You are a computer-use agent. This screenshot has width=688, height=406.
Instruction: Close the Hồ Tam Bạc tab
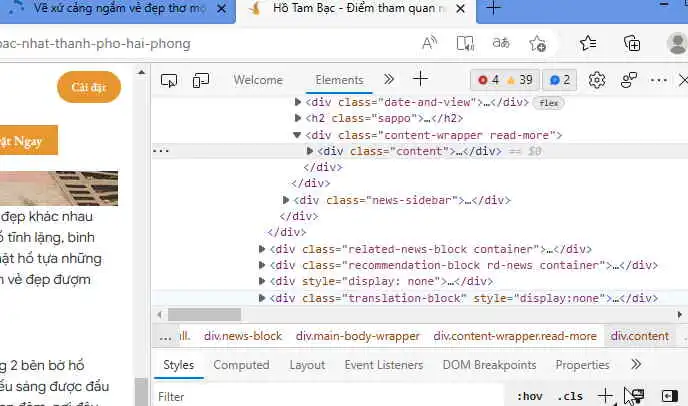[460, 9]
